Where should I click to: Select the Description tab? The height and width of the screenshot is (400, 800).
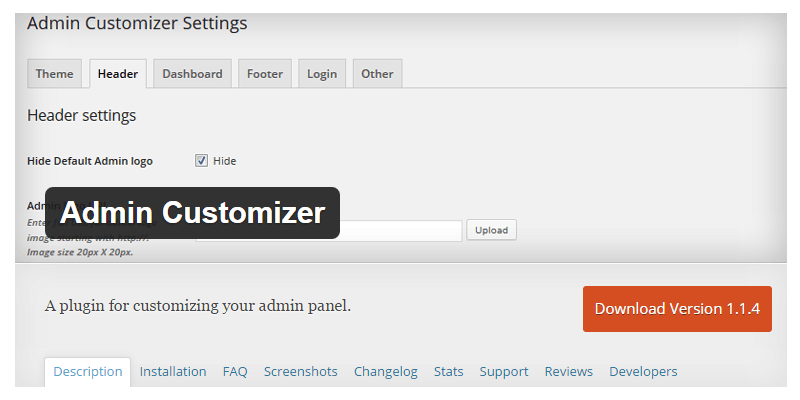88,371
